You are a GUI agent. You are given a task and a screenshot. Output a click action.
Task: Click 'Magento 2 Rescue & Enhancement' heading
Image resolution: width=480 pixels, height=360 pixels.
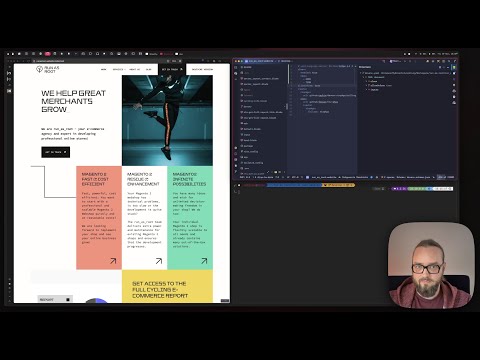[x=143, y=179]
